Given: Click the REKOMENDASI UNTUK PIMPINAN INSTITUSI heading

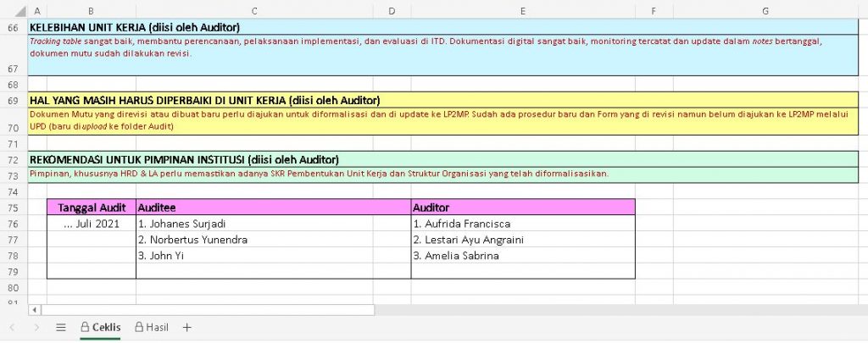Looking at the screenshot, I should tap(184, 159).
